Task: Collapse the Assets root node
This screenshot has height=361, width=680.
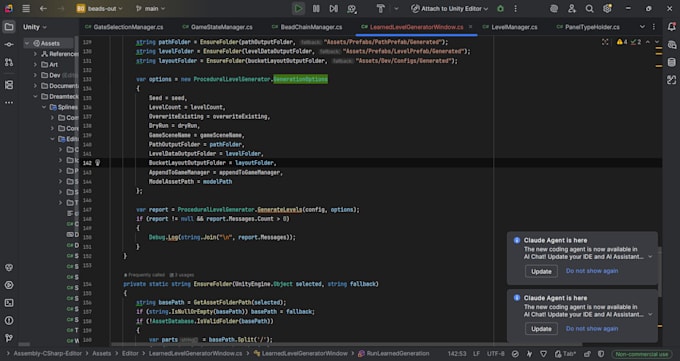Action: click(27, 43)
